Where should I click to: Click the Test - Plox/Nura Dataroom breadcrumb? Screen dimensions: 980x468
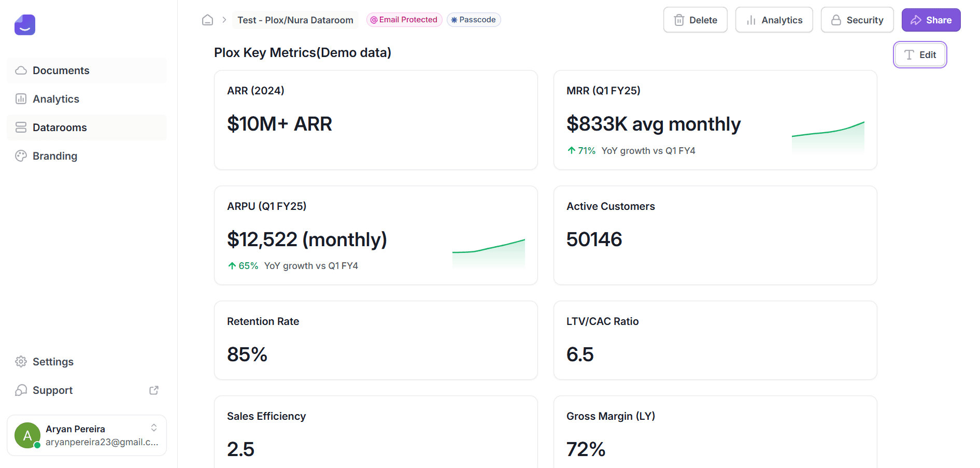click(x=295, y=20)
